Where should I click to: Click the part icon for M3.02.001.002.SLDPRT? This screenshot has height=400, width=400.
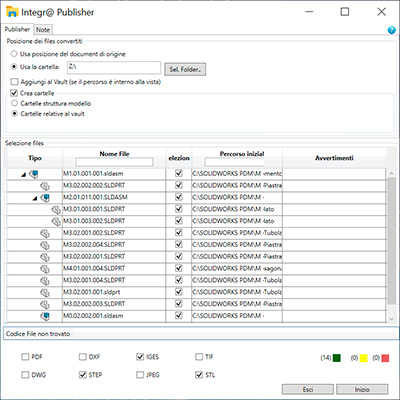[45, 233]
